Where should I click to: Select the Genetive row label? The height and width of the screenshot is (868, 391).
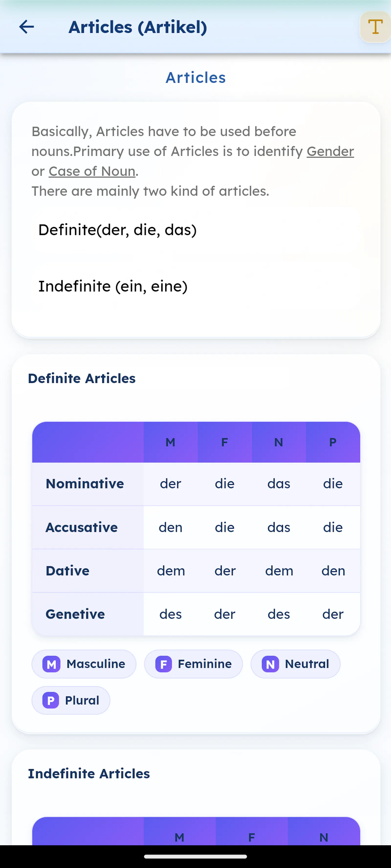point(75,614)
